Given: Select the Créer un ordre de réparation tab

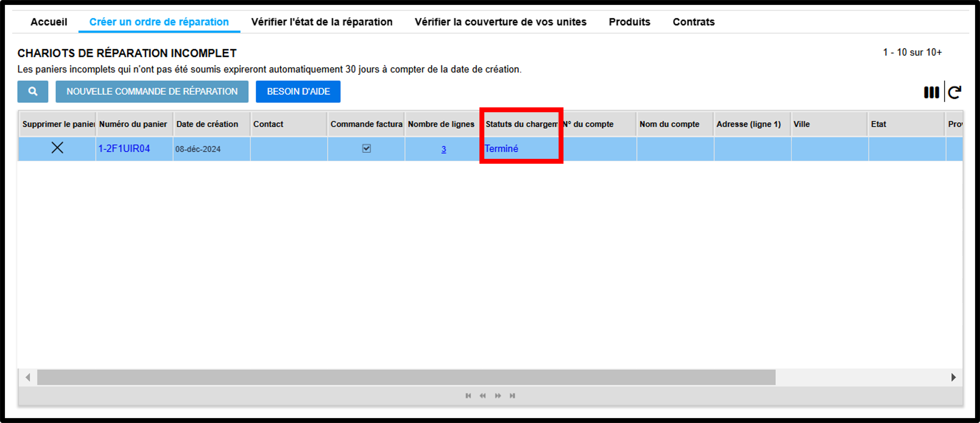Looking at the screenshot, I should [159, 22].
